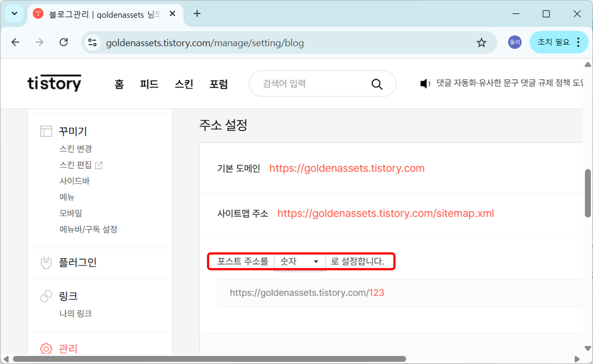Select 메뉴바/구독 설정 in sidebar
The width and height of the screenshot is (593, 364).
pyautogui.click(x=88, y=229)
